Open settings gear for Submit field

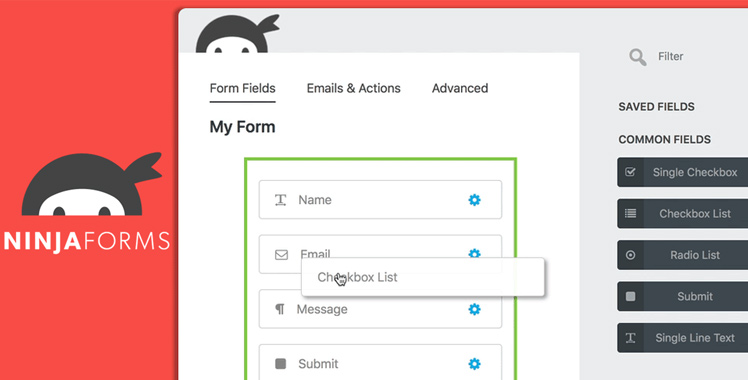(x=474, y=364)
